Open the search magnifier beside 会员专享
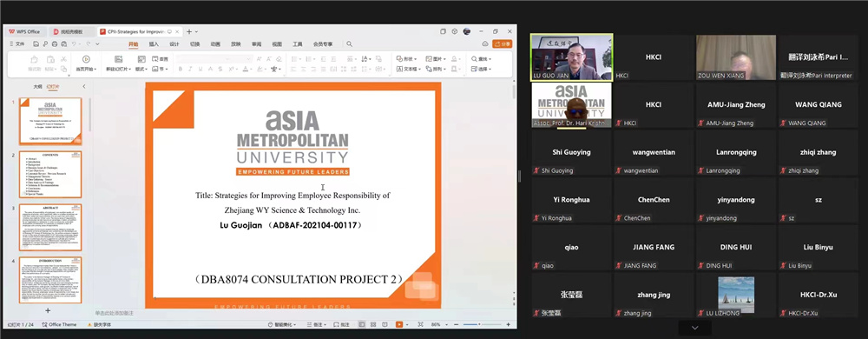Viewport: 868px width, 339px height. (349, 43)
